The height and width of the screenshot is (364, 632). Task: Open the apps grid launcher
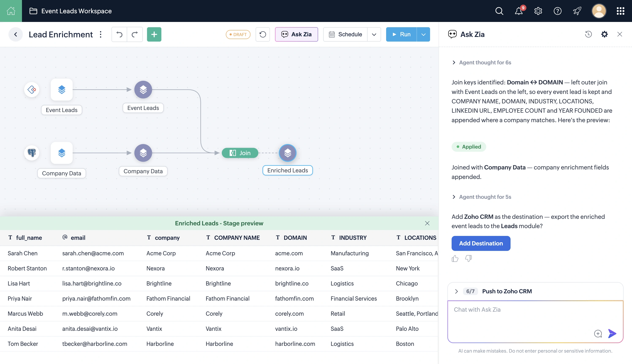[621, 11]
